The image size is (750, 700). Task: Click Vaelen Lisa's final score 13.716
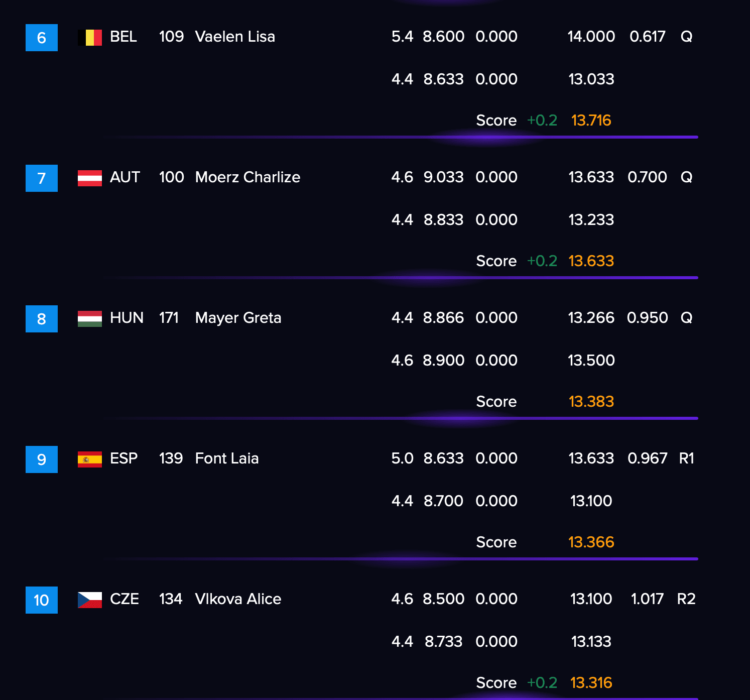tap(591, 121)
